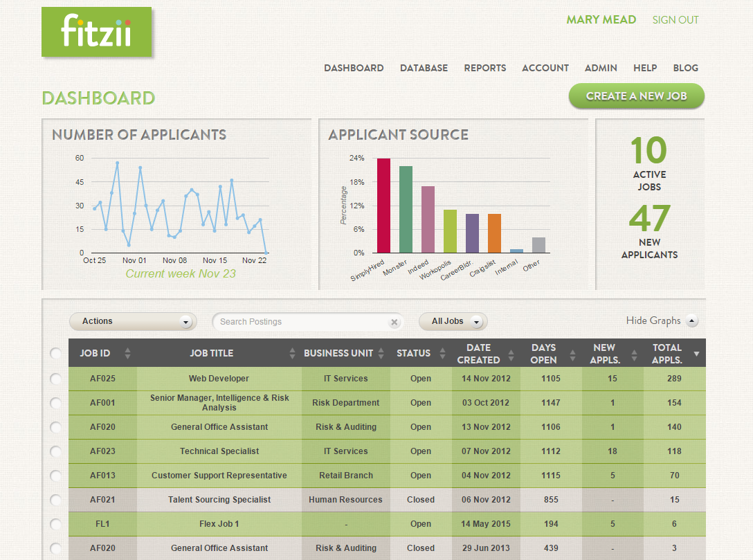This screenshot has width=753, height=560.
Task: Open Customer Support Representative job
Action: pyautogui.click(x=219, y=476)
